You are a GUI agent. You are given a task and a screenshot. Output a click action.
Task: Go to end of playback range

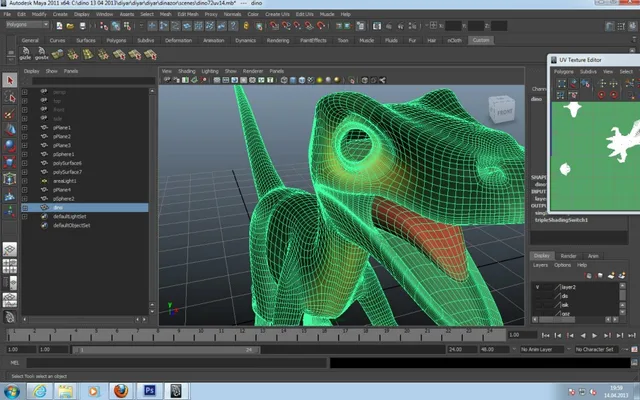pyautogui.click(x=632, y=336)
